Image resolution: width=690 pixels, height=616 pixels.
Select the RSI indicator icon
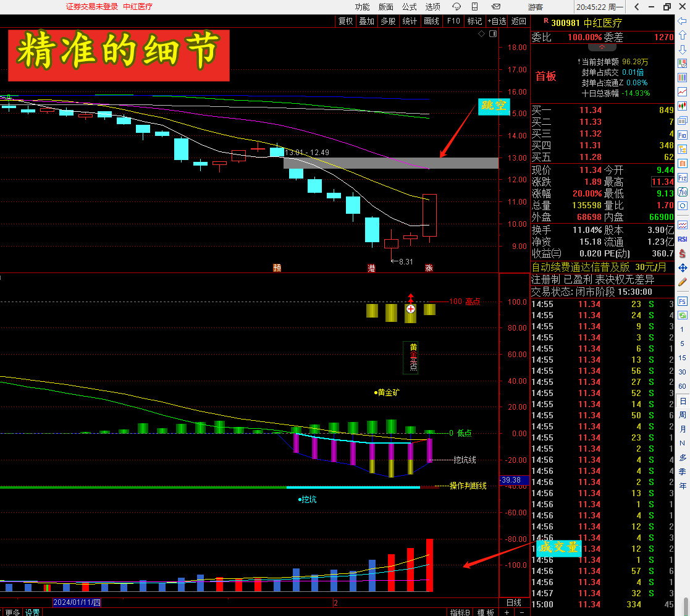click(x=682, y=239)
